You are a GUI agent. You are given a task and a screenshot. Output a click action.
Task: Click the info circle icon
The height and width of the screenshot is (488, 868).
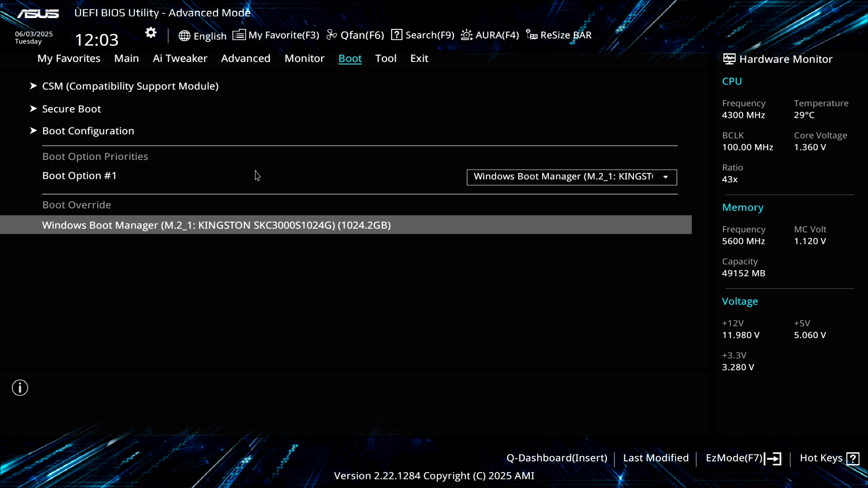coord(20,388)
